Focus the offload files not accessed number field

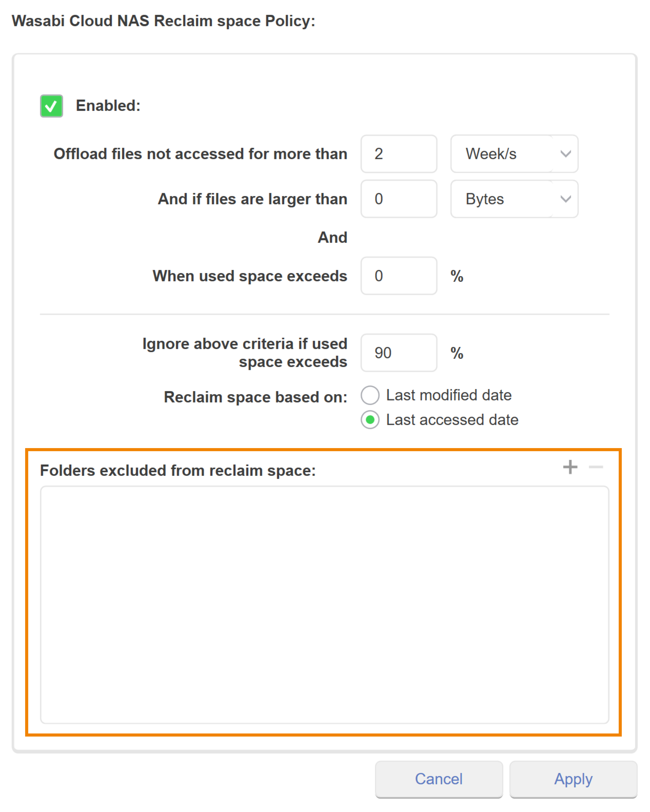[399, 154]
